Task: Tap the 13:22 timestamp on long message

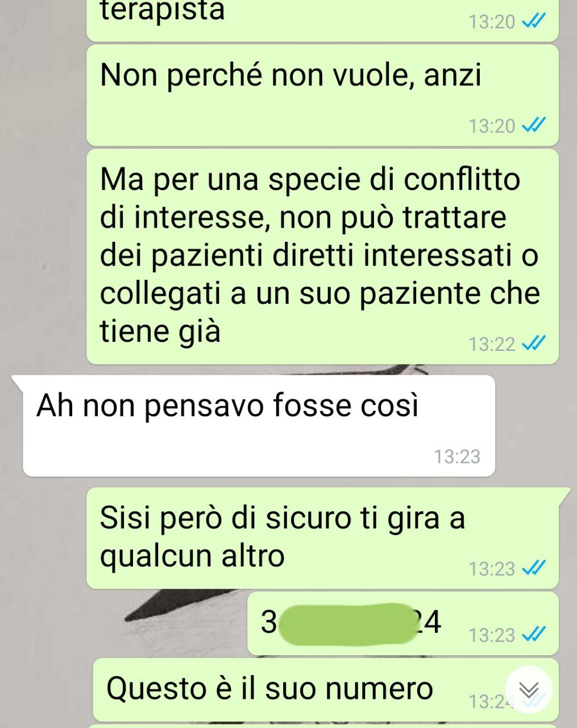Action: coord(492,344)
